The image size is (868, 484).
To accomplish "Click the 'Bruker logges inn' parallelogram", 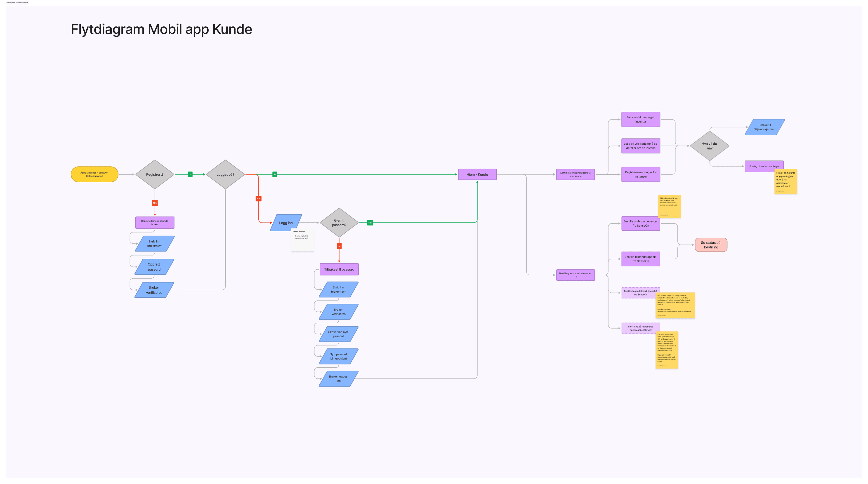I will tap(338, 378).
